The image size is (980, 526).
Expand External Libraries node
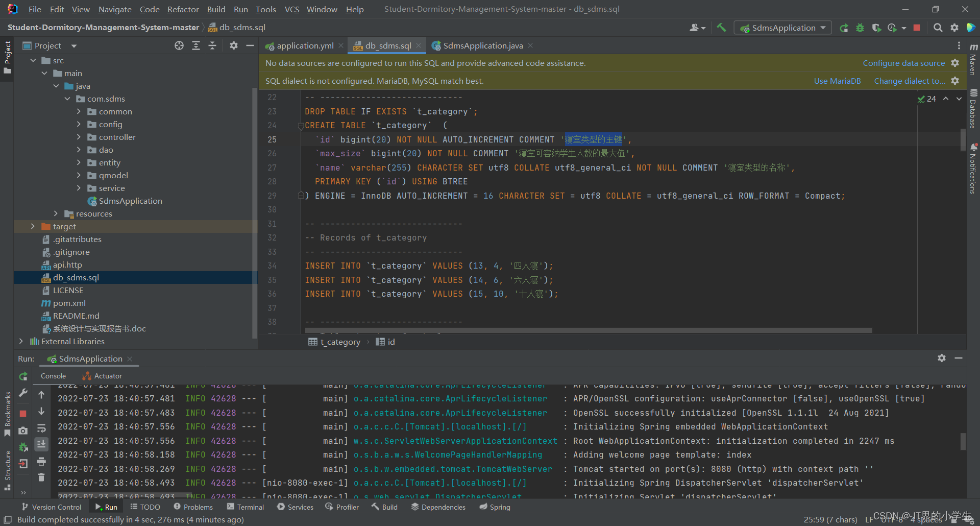(21, 341)
